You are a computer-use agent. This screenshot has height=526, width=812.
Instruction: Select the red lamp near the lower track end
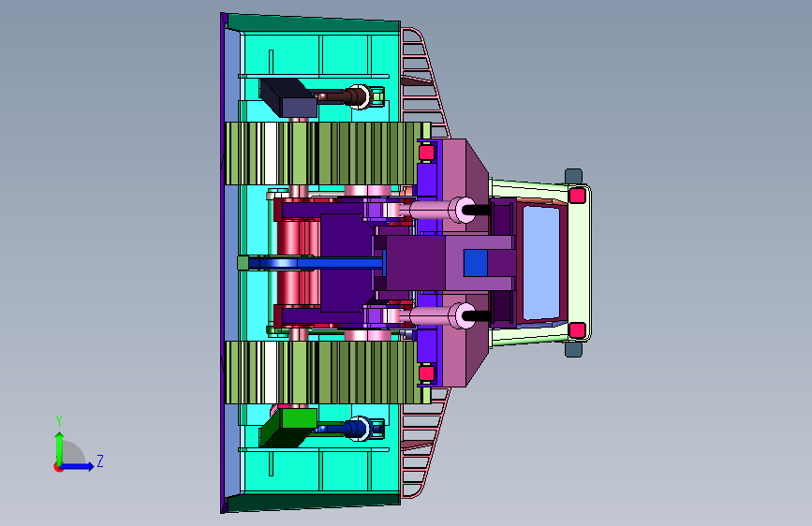427,373
